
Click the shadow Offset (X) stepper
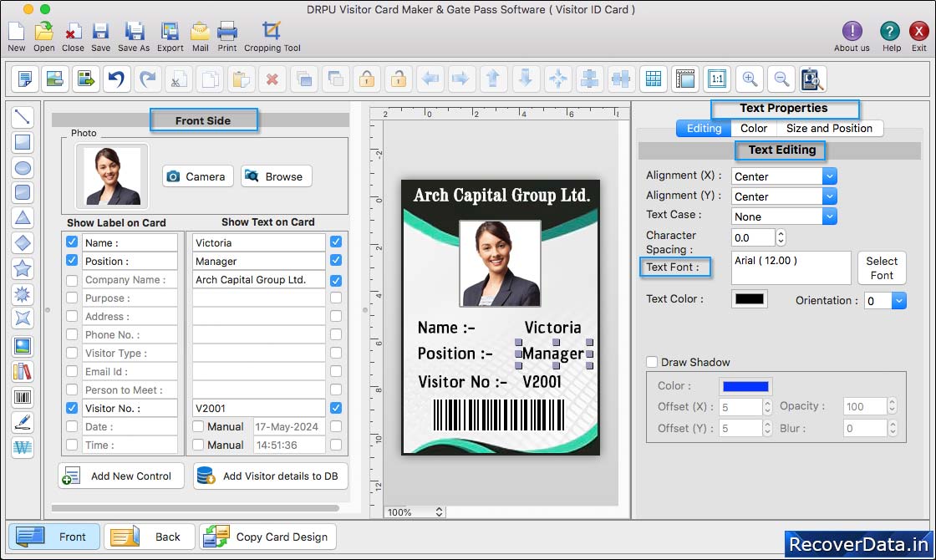point(768,407)
